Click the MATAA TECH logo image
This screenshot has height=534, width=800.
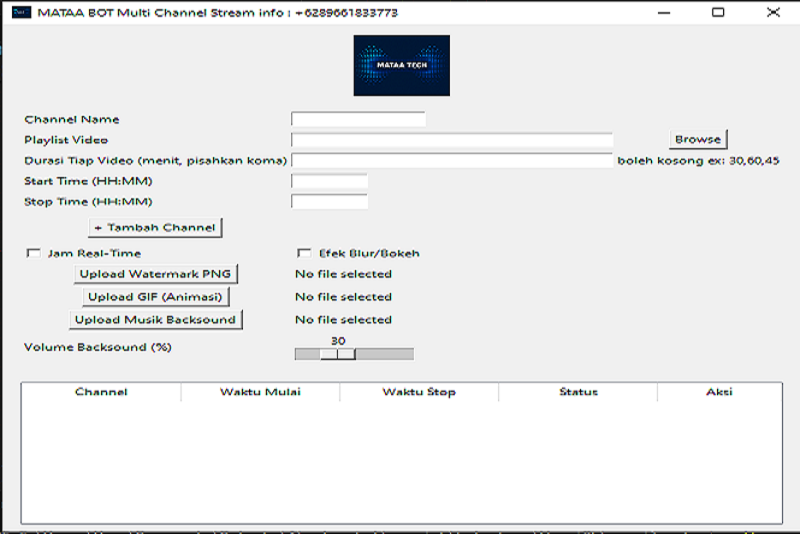[401, 65]
